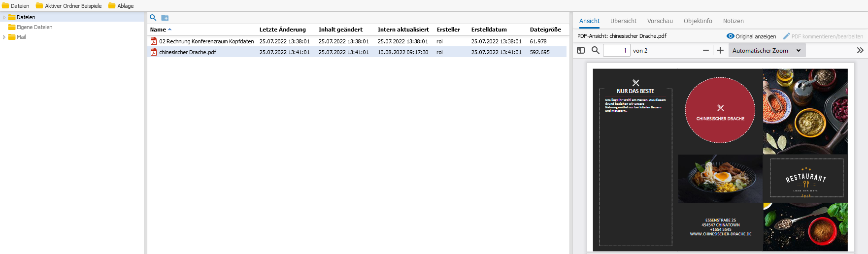
Task: Open the Automatischer Zoom dropdown
Action: coord(767,50)
